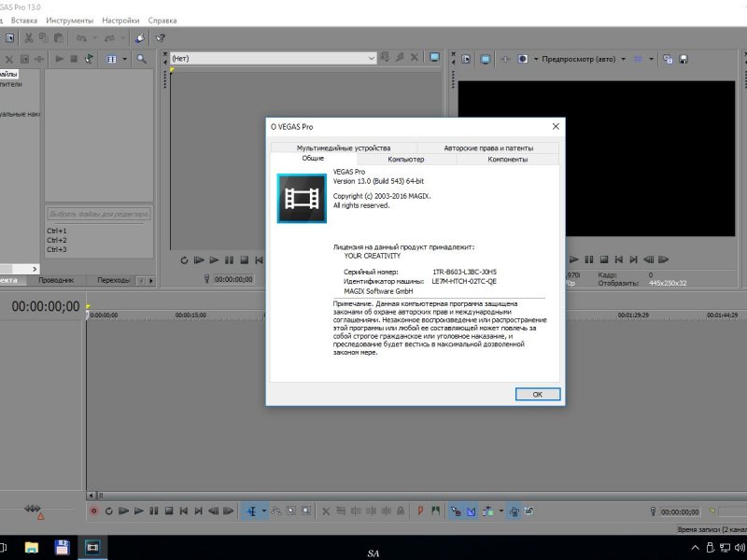Click the Redo icon in main toolbar
Screen dimensions: 747x560
tap(109, 37)
